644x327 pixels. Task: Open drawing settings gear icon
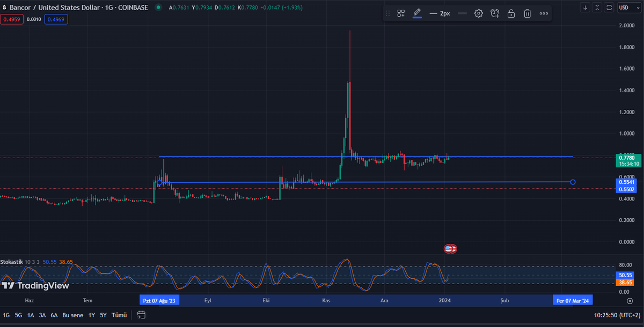(x=479, y=13)
